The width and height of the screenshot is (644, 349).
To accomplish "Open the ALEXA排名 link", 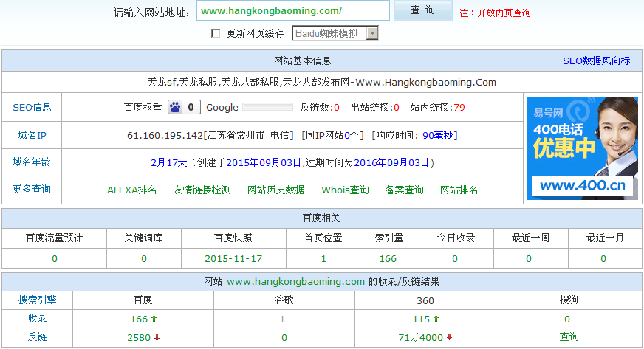I will pos(132,190).
